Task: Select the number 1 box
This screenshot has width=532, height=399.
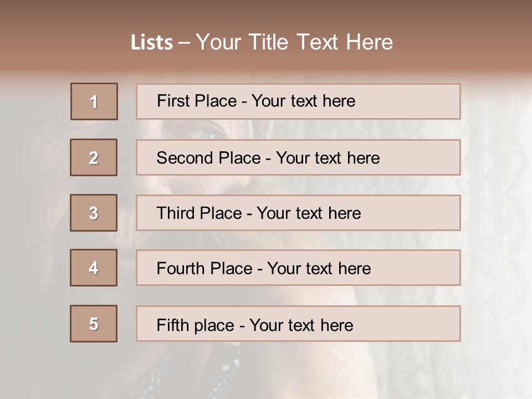Action: point(94,101)
